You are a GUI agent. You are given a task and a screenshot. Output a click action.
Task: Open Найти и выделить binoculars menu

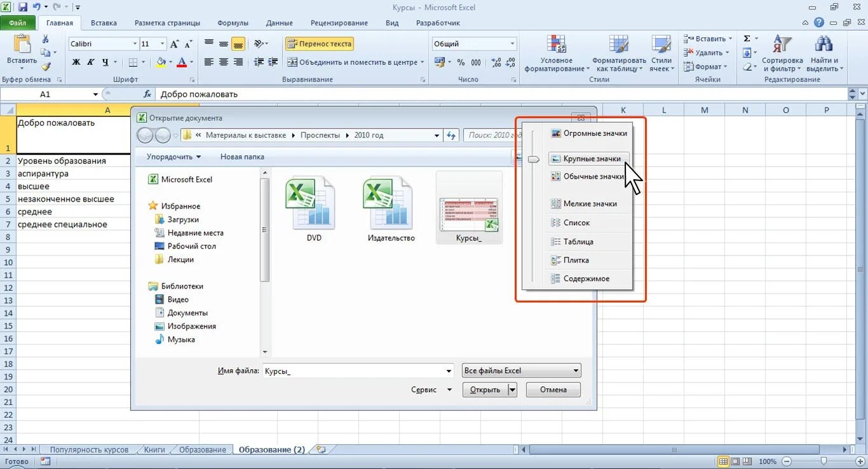pos(825,53)
